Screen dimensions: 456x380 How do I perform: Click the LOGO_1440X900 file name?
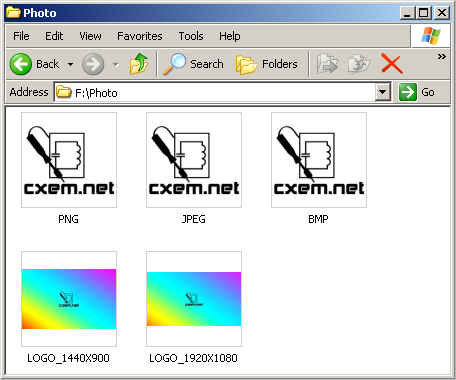tap(68, 358)
